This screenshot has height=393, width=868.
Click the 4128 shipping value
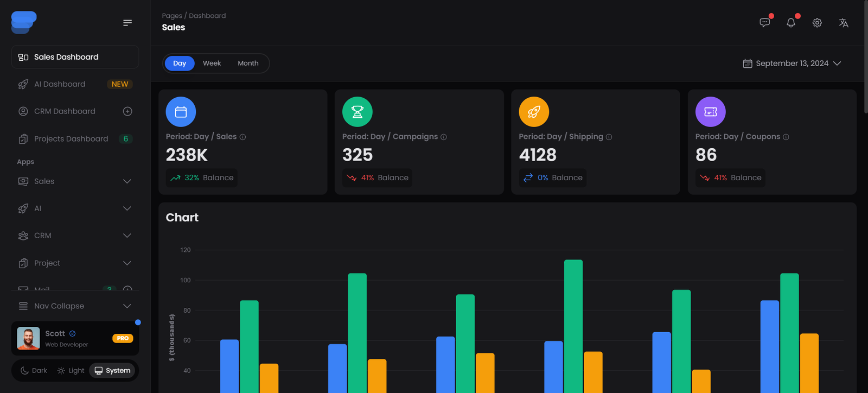pos(538,155)
